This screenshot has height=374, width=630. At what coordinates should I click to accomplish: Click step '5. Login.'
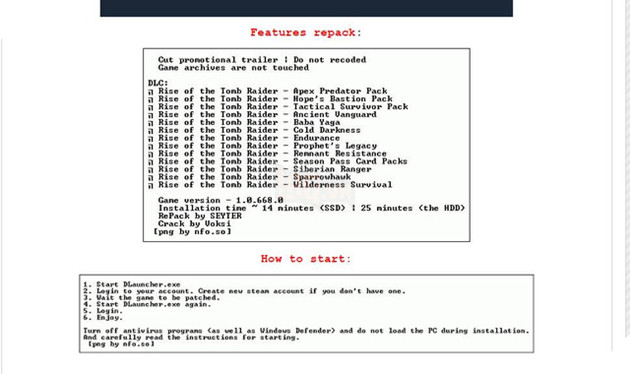(x=103, y=311)
